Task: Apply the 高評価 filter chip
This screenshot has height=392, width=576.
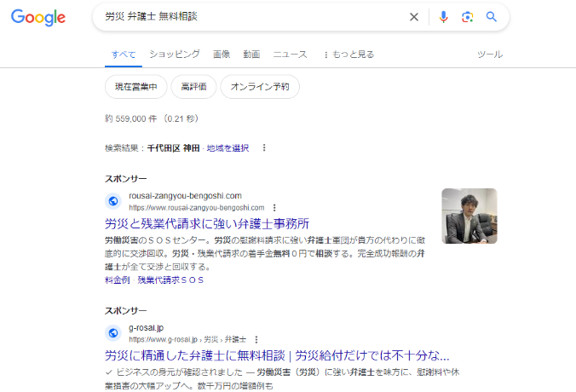Action: (193, 87)
